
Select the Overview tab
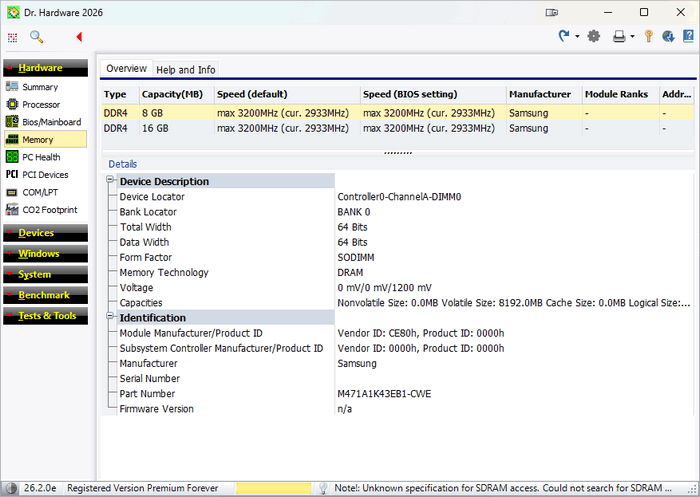tap(126, 69)
